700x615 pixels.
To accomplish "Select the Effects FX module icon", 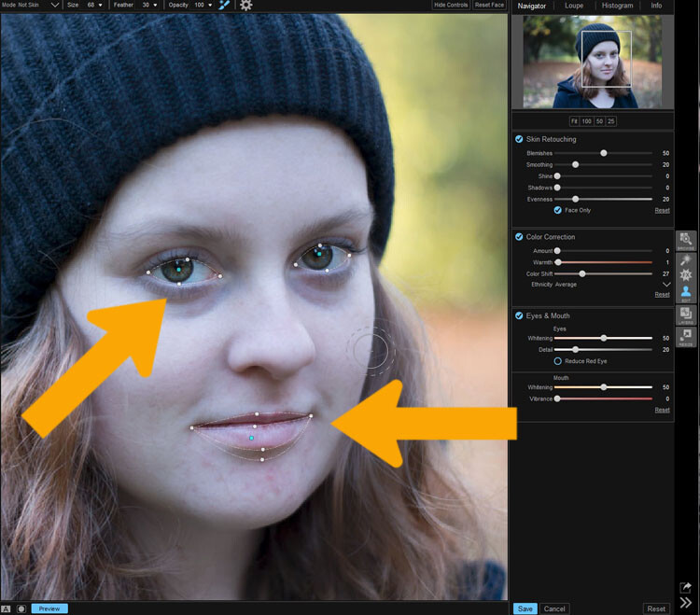I will coord(686,273).
